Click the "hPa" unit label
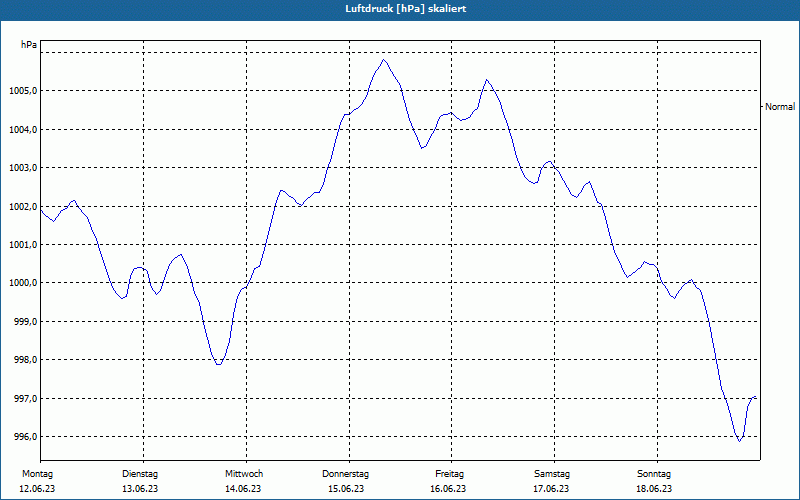 [x=29, y=45]
